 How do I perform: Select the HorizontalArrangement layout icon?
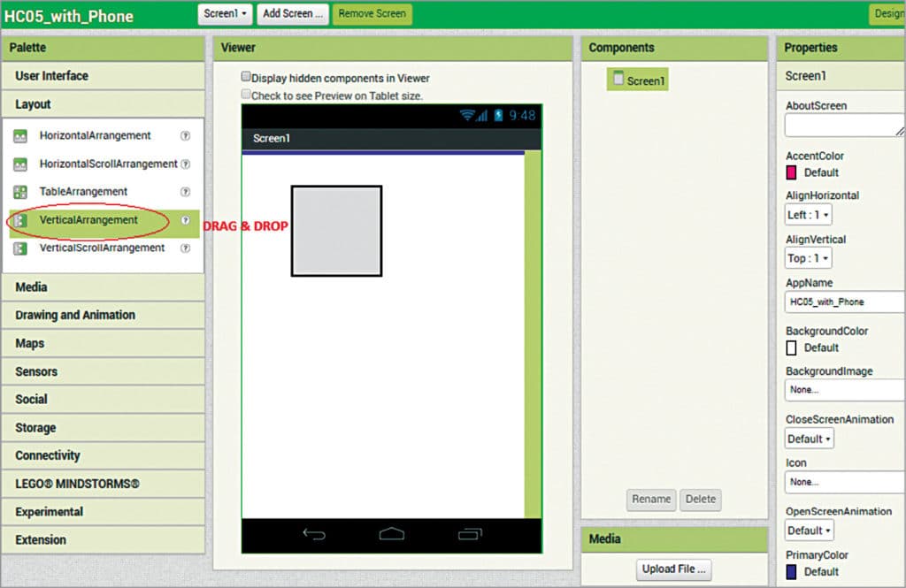click(19, 135)
